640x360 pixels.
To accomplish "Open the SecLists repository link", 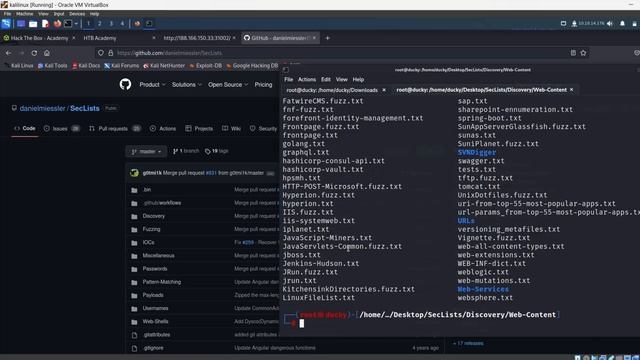I will point(84,108).
